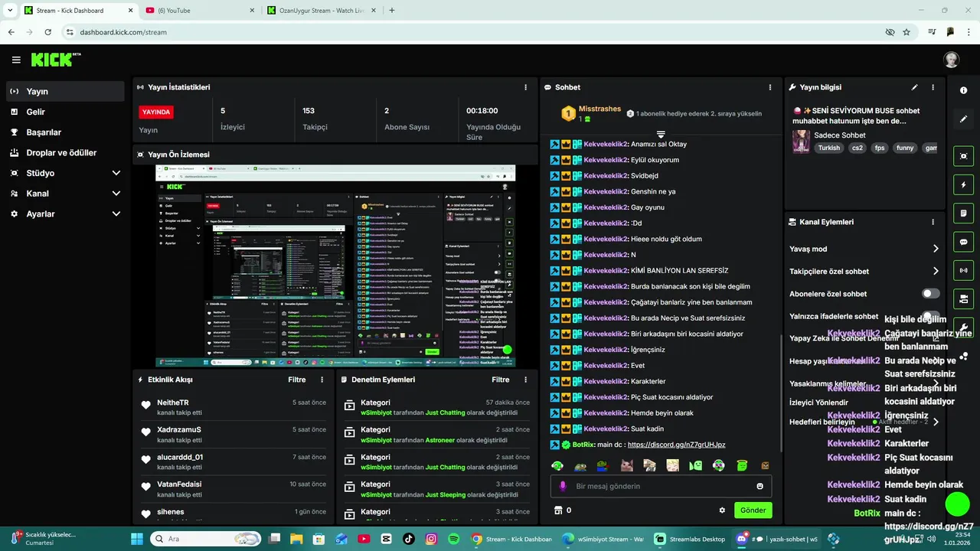Open Filtre dropdown in Denetim Eylemleri

[x=500, y=380]
